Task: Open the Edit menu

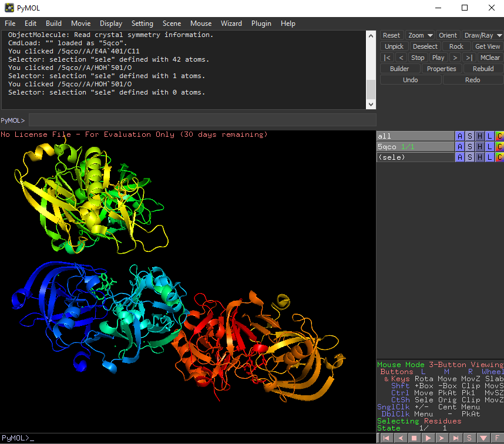Action: point(31,23)
